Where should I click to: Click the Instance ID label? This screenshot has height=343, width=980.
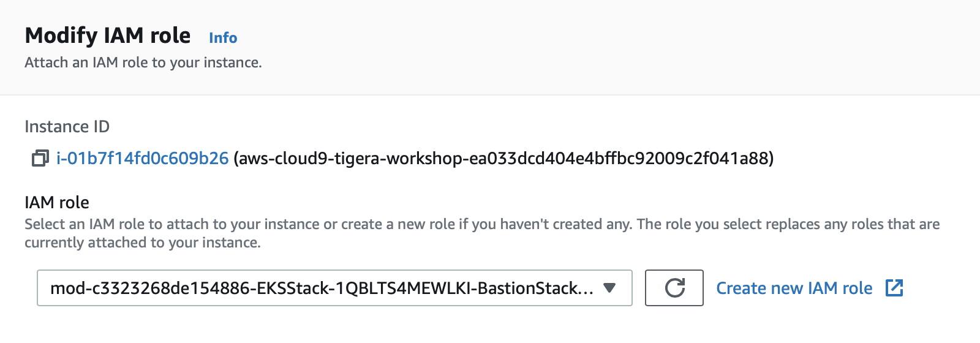point(67,127)
